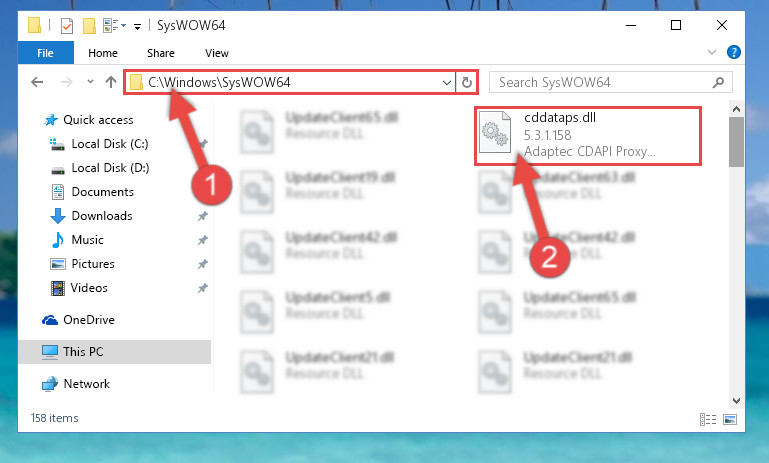Go up one folder level
This screenshot has width=769, height=463.
pyautogui.click(x=111, y=82)
